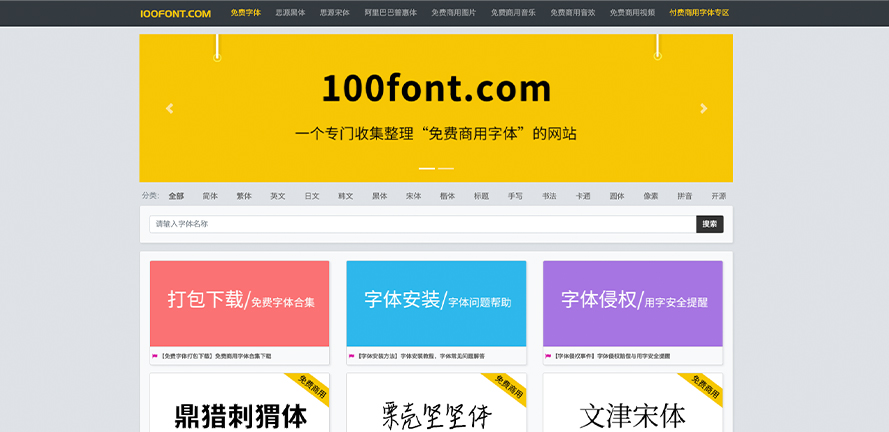Choose the 像素 category filter
889x432 pixels.
tap(651, 196)
